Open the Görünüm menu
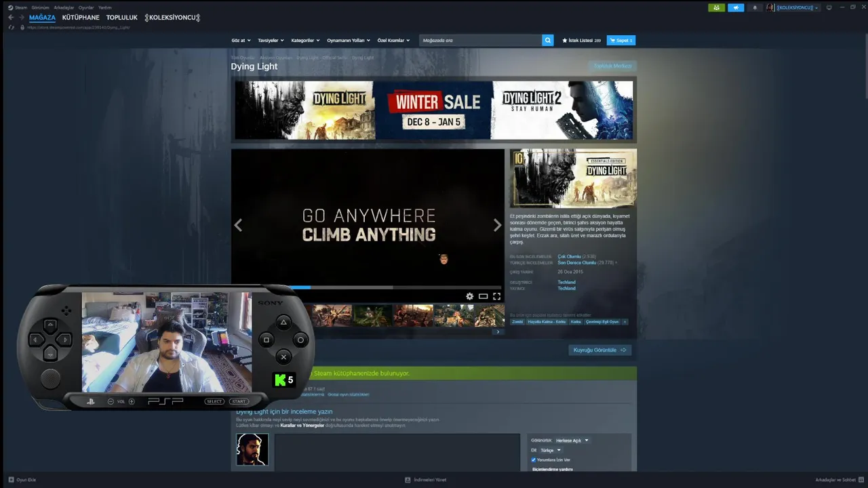The image size is (868, 488). [40, 7]
